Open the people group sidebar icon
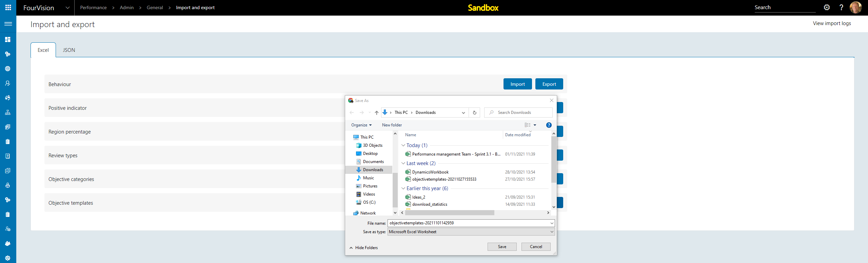This screenshot has width=868, height=263. tap(8, 244)
